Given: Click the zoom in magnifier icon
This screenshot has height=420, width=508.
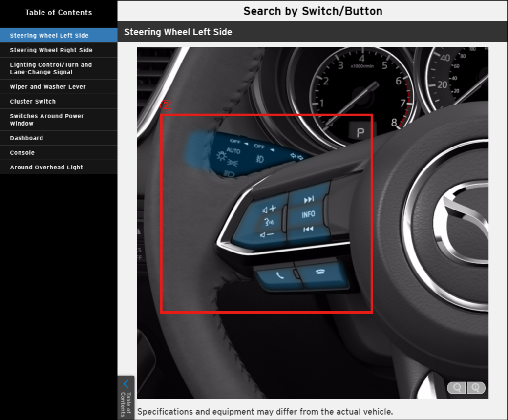Looking at the screenshot, I should pyautogui.click(x=476, y=388).
